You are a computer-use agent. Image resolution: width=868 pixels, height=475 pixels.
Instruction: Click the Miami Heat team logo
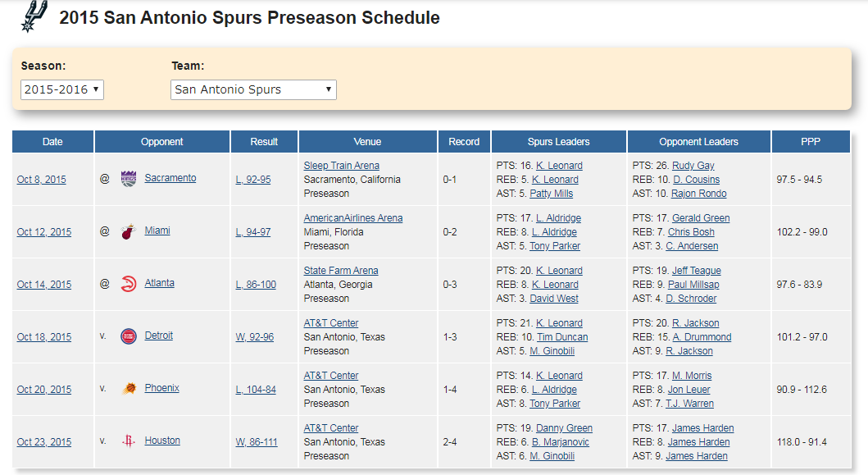coord(129,231)
